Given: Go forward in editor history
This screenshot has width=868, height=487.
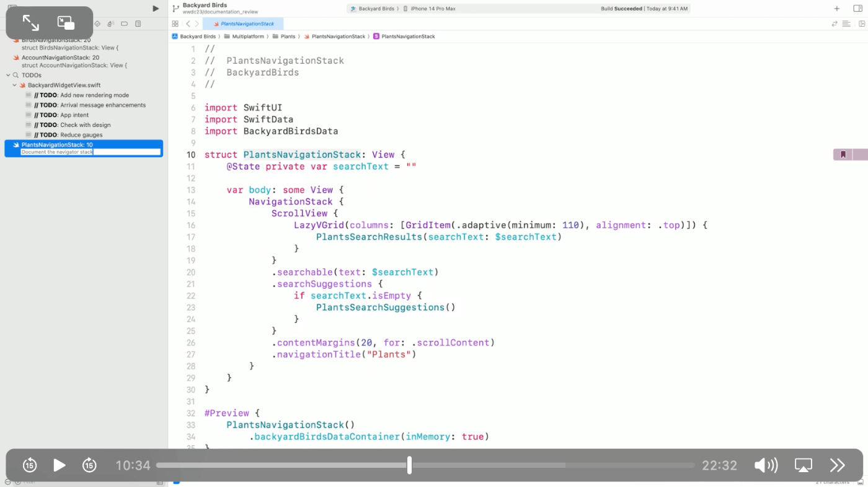Looking at the screenshot, I should click(x=197, y=24).
